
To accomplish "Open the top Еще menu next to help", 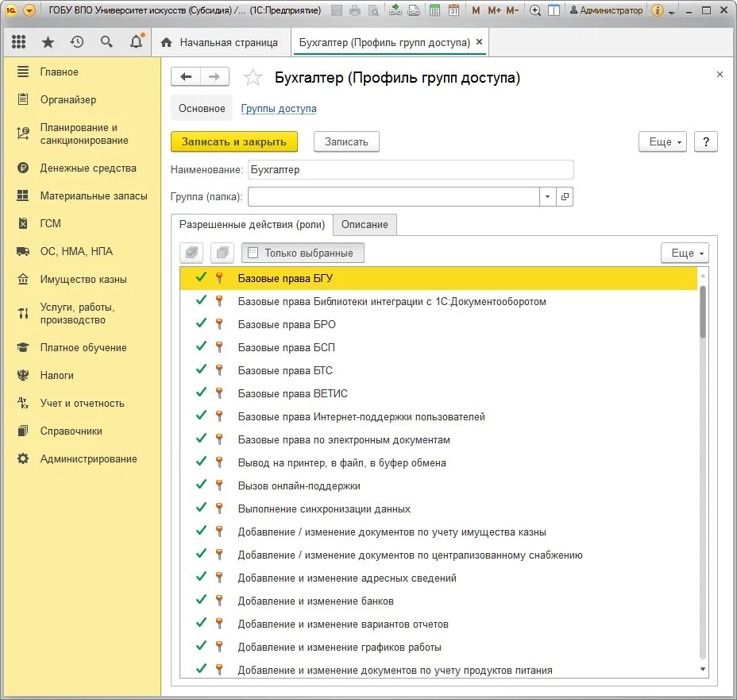I will coord(662,141).
